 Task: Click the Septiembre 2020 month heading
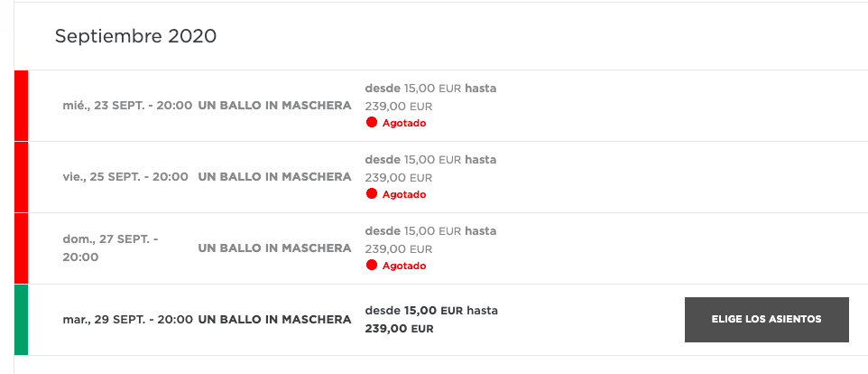pos(135,36)
